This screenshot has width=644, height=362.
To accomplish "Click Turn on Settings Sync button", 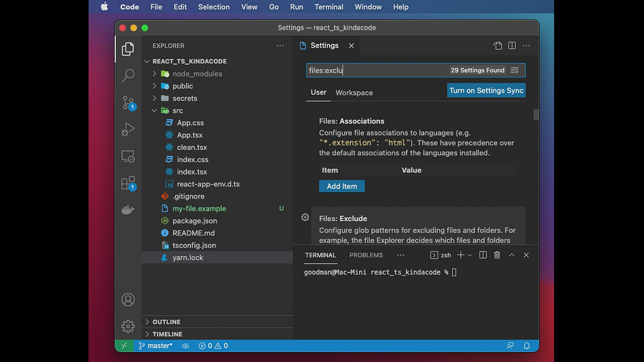I will (x=486, y=90).
